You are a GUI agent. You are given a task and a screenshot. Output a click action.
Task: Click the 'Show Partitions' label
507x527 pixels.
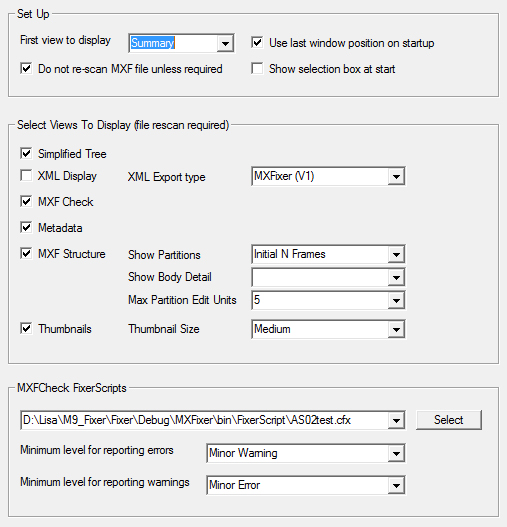coord(164,255)
